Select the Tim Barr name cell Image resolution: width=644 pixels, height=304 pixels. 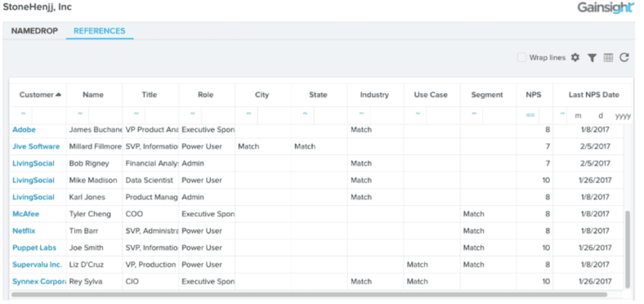[x=94, y=231]
